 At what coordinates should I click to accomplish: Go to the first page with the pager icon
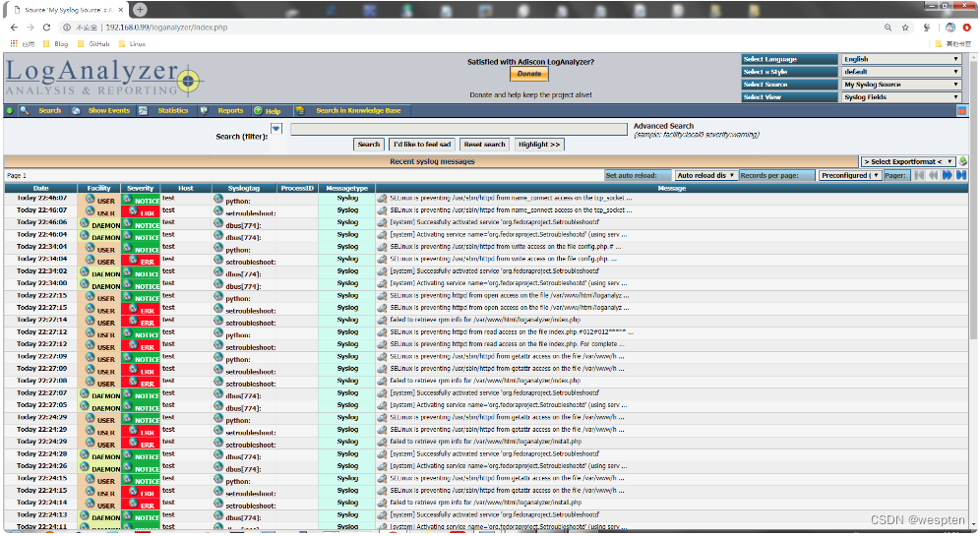919,175
